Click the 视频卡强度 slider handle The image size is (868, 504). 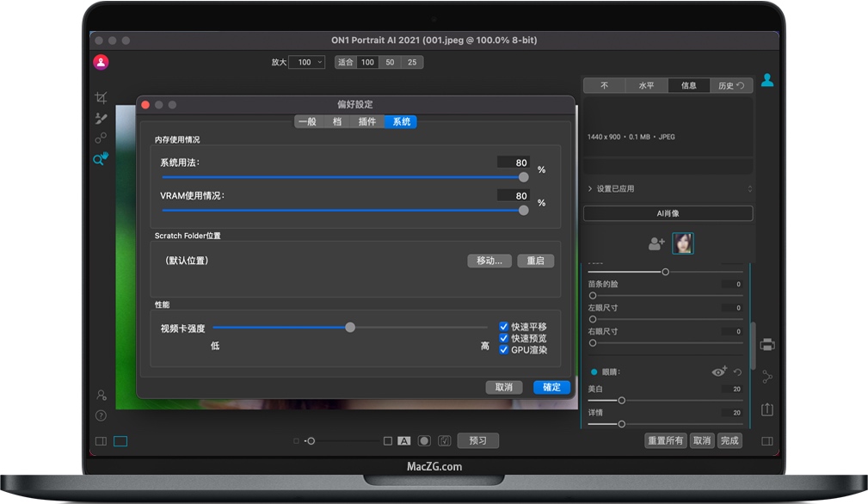click(350, 327)
